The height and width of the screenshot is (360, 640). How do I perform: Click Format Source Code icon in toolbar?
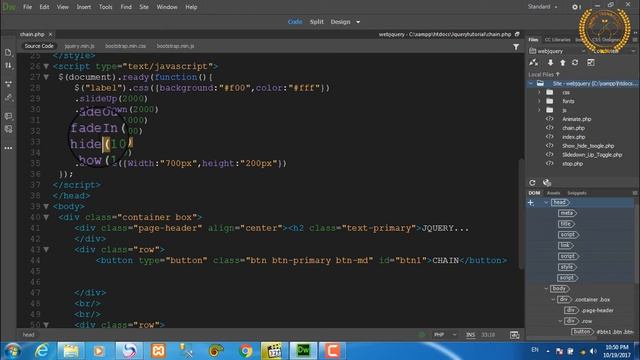click(8, 98)
